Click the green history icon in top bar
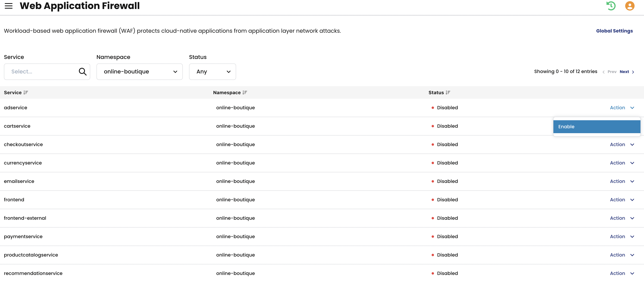This screenshot has height=282, width=644. [611, 6]
